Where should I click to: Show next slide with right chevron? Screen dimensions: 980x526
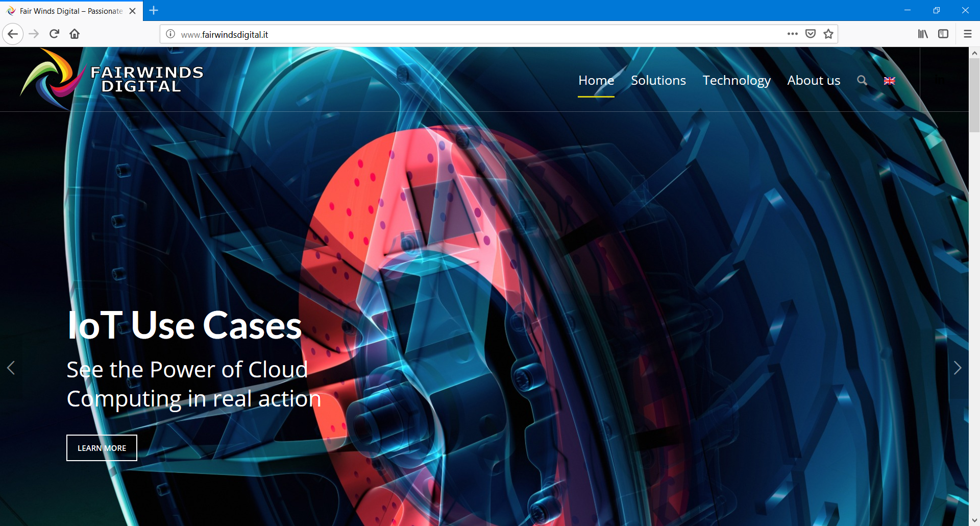click(x=958, y=368)
